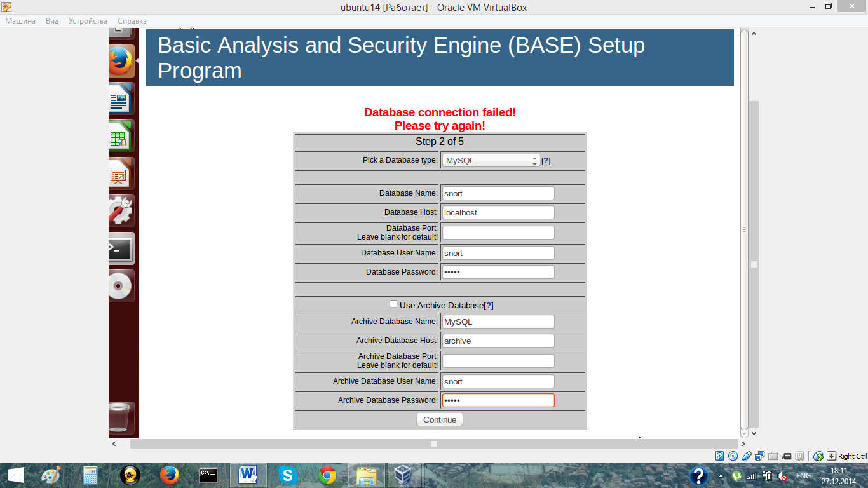Open the Машина menu
This screenshot has width=868, height=488.
click(20, 21)
